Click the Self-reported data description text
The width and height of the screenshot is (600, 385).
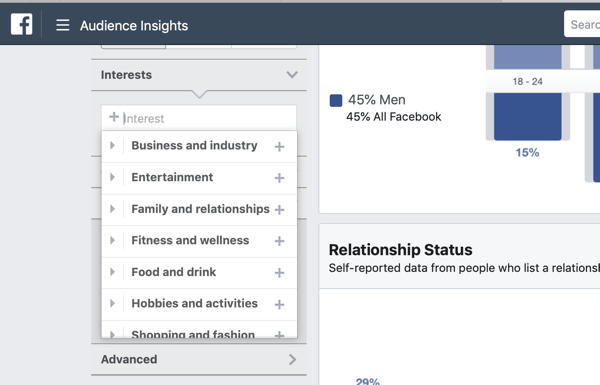[x=464, y=268]
